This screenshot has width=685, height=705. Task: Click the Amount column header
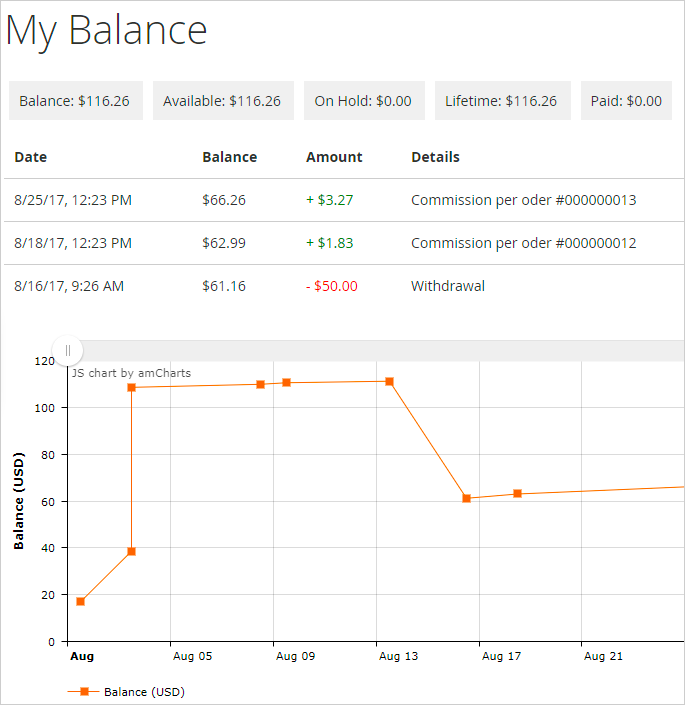[x=334, y=157]
